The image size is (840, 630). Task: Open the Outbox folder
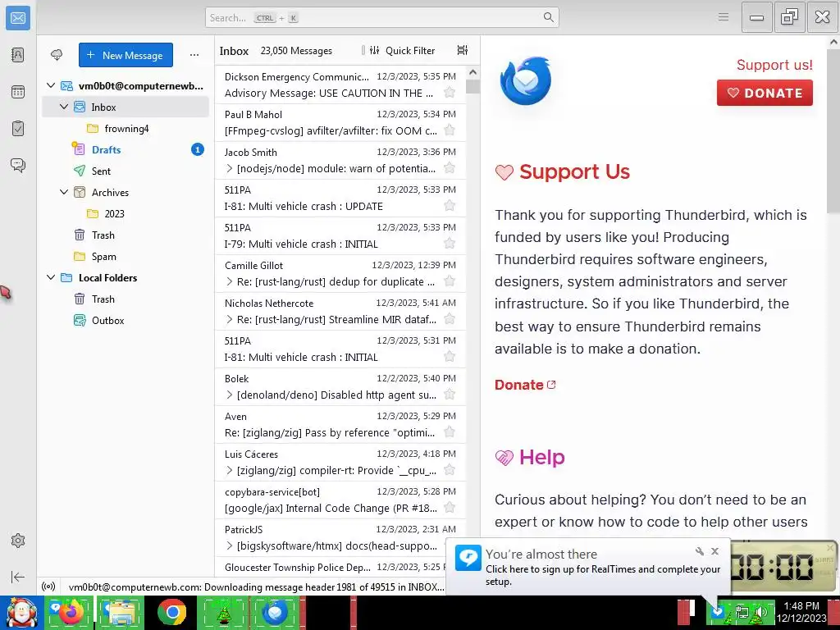click(x=126, y=321)
